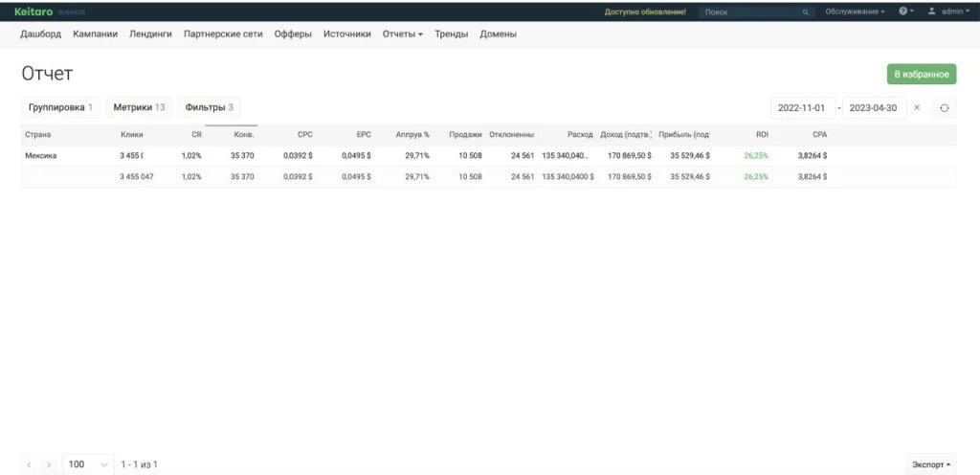This screenshot has width=980, height=475.
Task: Click the search magnifier icon
Action: point(806,11)
